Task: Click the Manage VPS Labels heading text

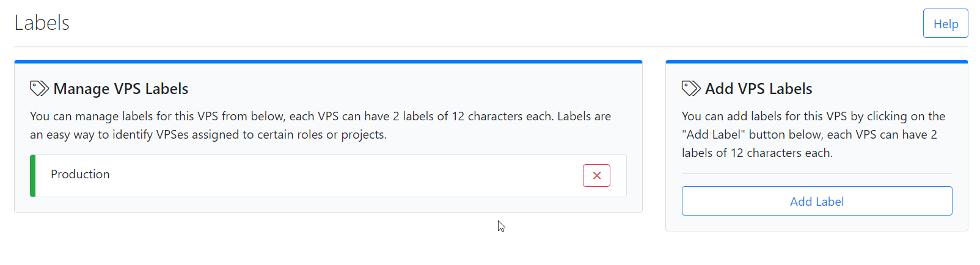Action: [121, 89]
